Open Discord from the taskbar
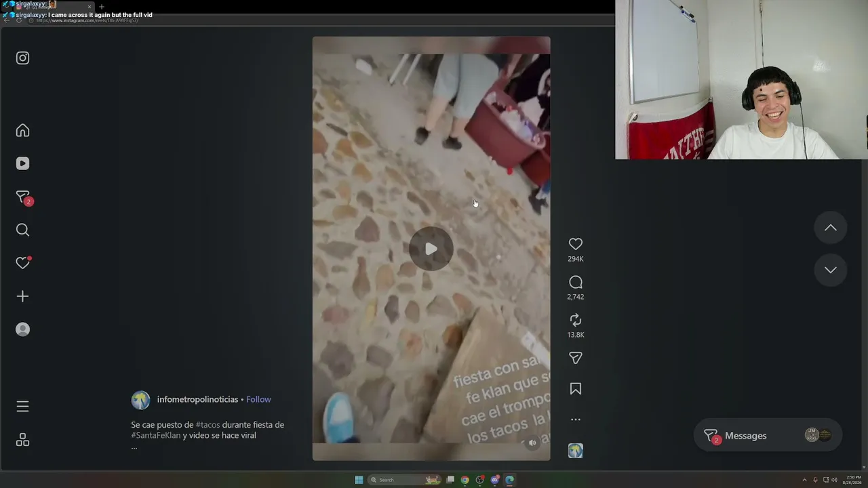 [x=495, y=480]
